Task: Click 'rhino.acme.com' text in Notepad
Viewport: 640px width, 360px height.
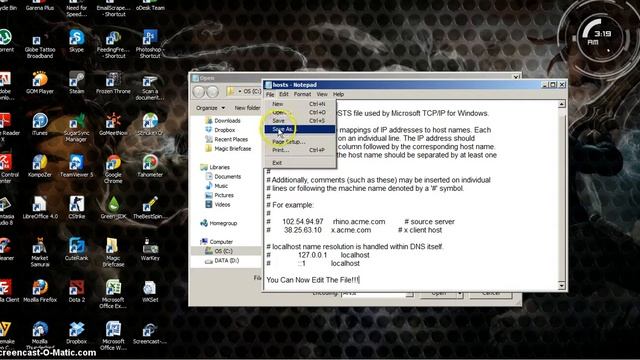Action: pyautogui.click(x=359, y=222)
